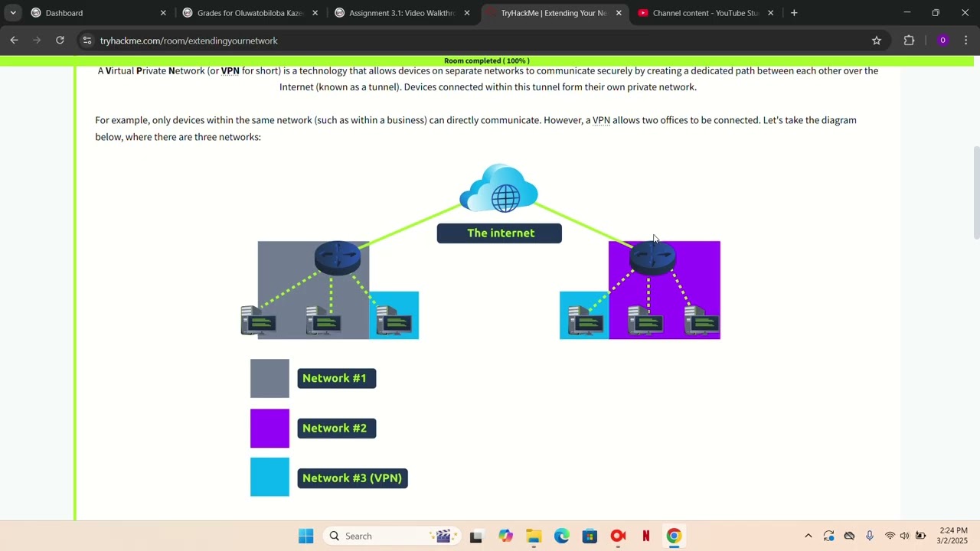Bookmark this page with the star icon
Screen dimensions: 980x551
pos(877,41)
